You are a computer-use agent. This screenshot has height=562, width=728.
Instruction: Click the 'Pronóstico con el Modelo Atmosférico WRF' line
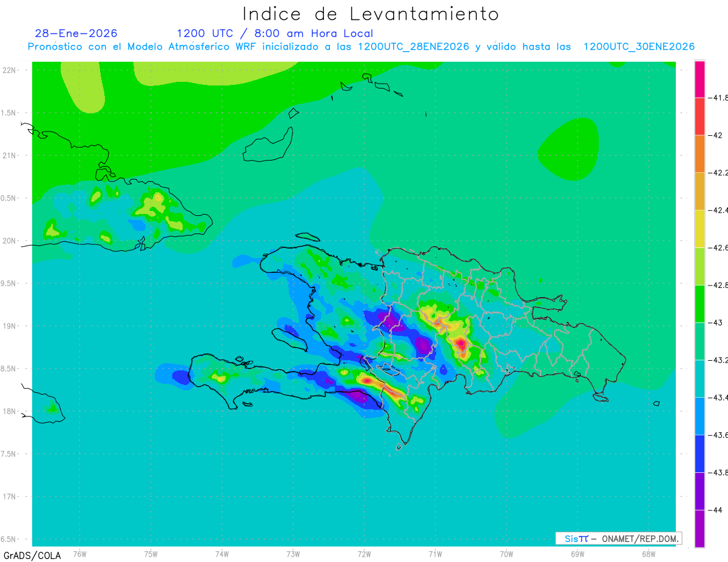[x=361, y=47]
